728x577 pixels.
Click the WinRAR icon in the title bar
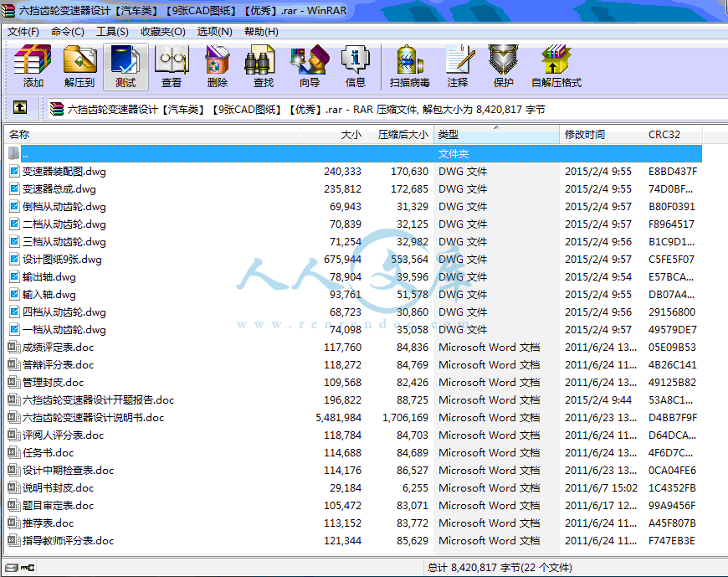pos(8,10)
